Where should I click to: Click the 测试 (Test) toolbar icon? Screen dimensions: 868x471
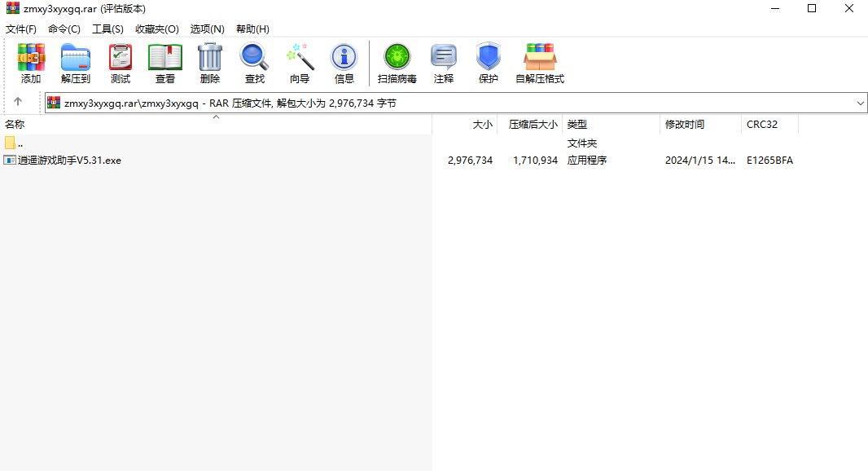pyautogui.click(x=121, y=57)
